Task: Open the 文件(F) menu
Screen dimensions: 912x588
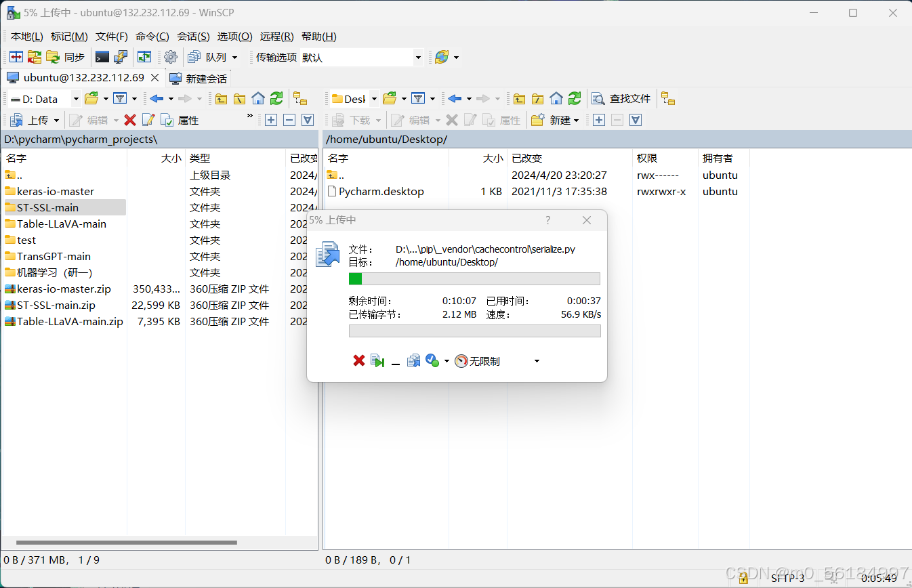Action: click(x=112, y=37)
